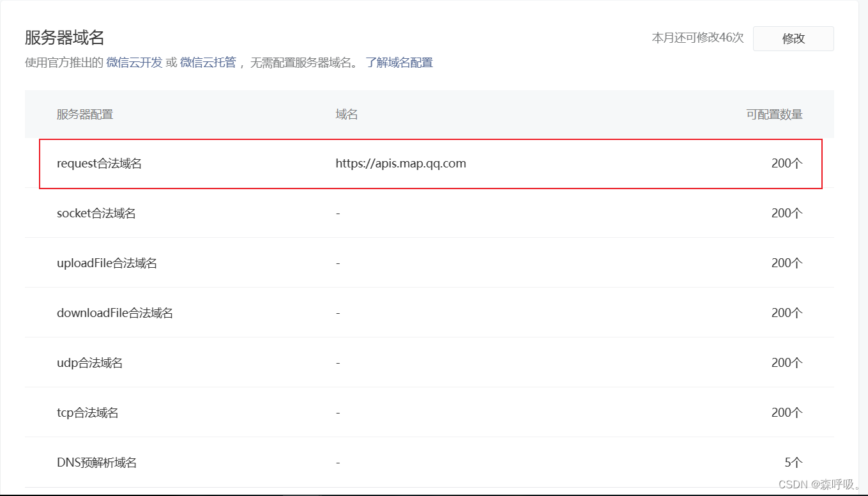Select the https://apis.map.qq.com domain value
868x496 pixels.
[x=401, y=163]
